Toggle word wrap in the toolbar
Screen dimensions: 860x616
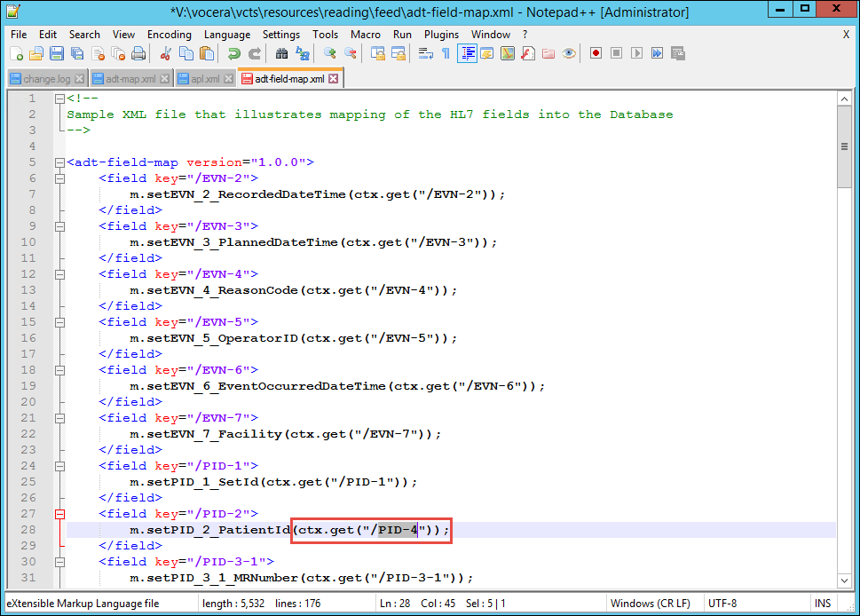pos(425,54)
